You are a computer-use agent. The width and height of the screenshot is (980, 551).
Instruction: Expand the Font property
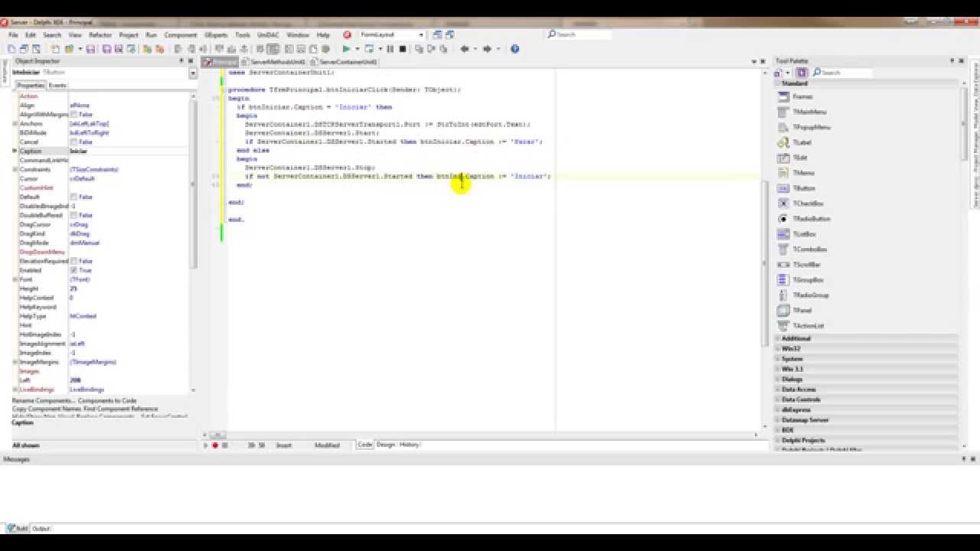[x=15, y=280]
